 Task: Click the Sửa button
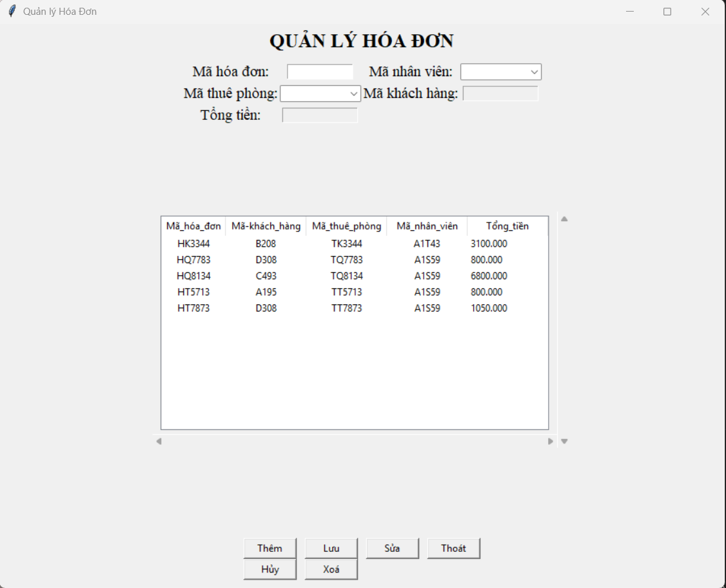point(392,548)
